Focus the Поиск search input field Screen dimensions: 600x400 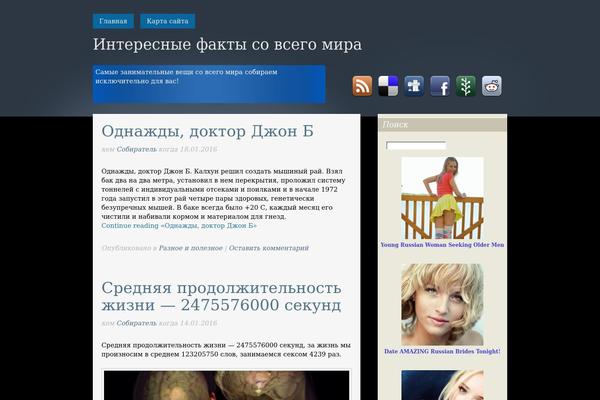[416, 145]
